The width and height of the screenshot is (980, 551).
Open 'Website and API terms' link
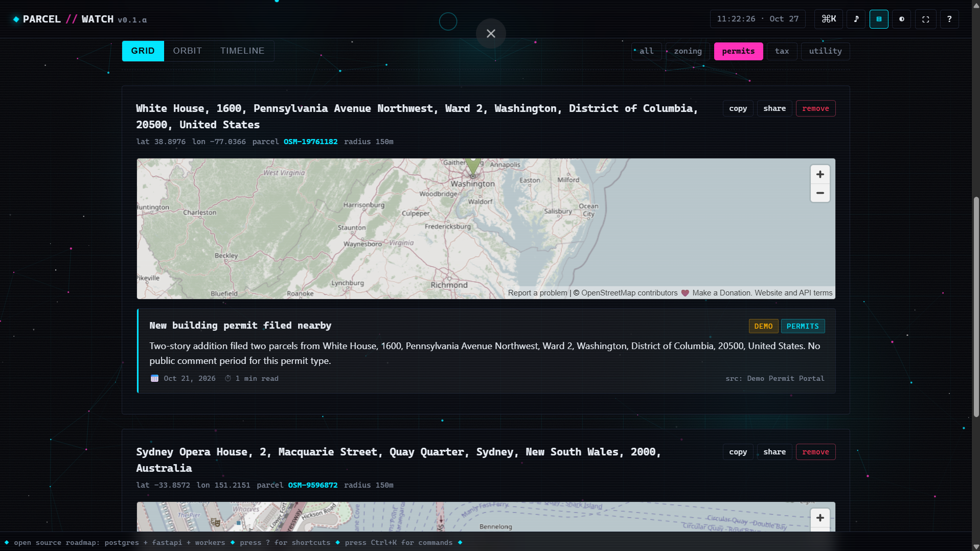[793, 293]
